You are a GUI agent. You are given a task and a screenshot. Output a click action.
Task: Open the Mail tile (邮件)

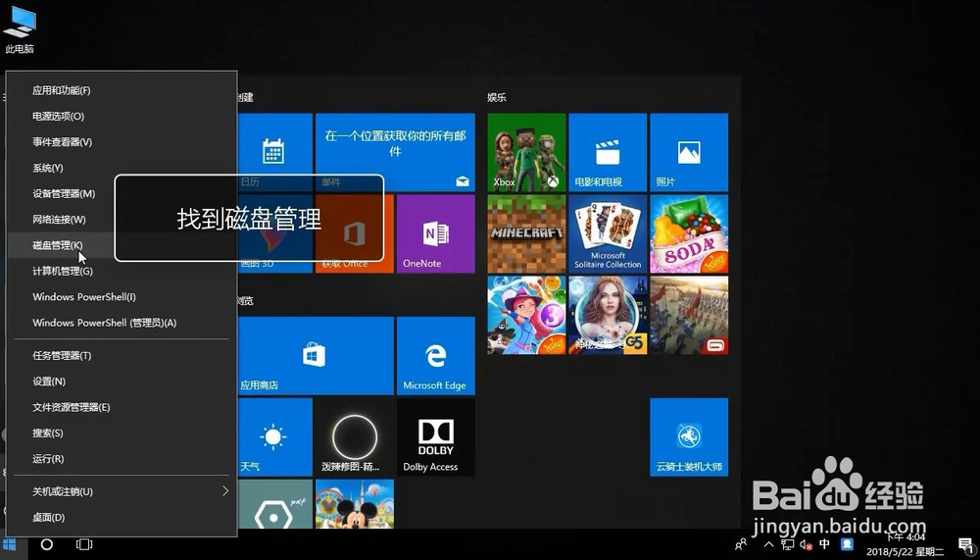click(395, 152)
